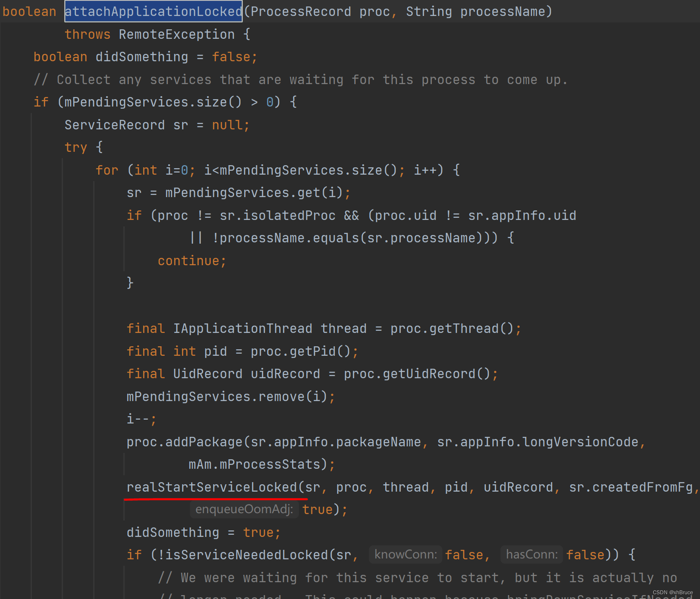Click the 'throws' keyword
The image size is (700, 599).
tap(88, 34)
